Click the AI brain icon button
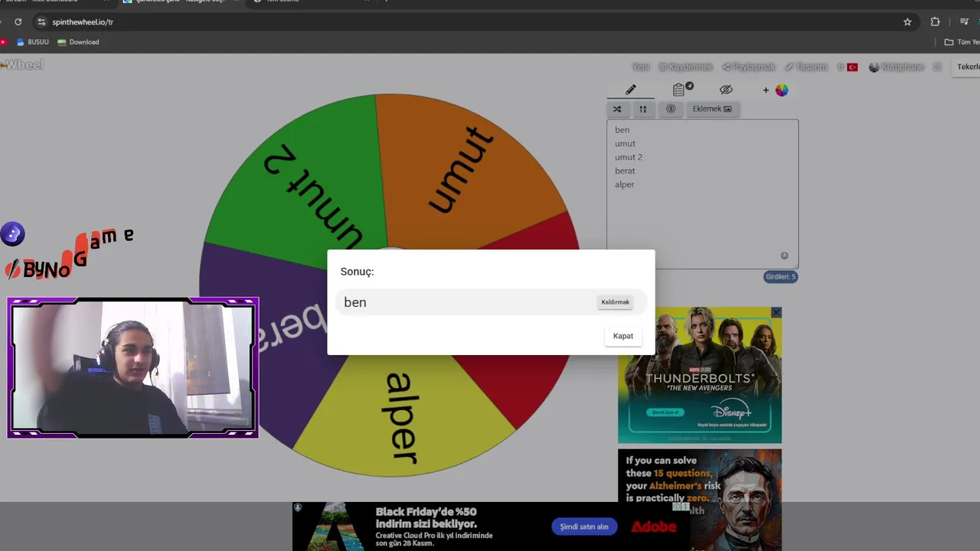 tap(671, 109)
